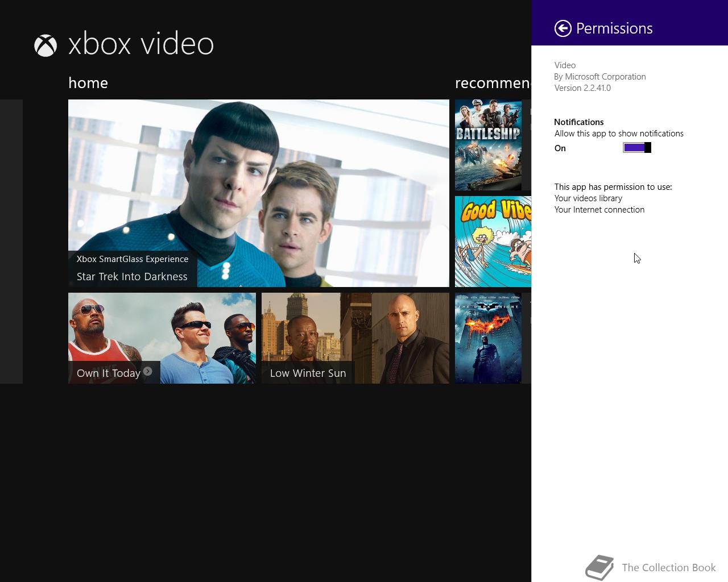The image size is (728, 582).
Task: Click the 'By Microsoft Corporation' text
Action: 600,77
